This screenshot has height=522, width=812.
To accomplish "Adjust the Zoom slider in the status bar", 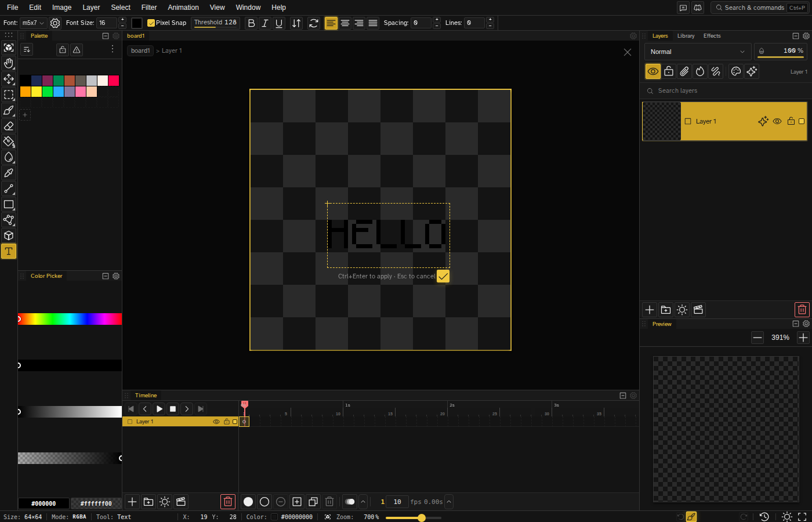I will click(414, 517).
